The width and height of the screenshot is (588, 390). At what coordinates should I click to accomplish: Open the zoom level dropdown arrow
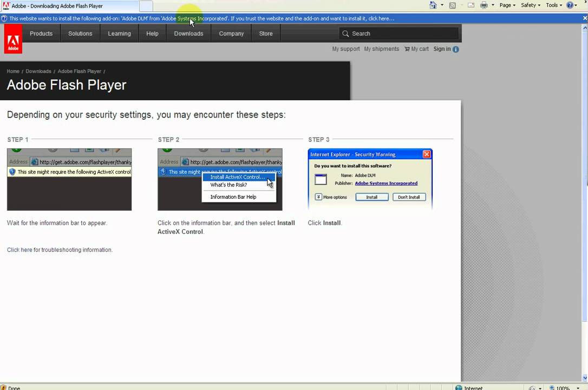[578, 388]
